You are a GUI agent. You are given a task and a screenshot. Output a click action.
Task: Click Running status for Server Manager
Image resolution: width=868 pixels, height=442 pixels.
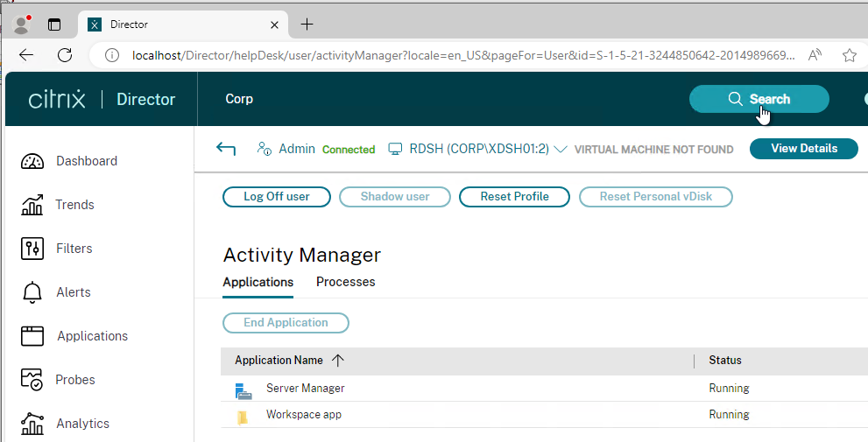(729, 389)
